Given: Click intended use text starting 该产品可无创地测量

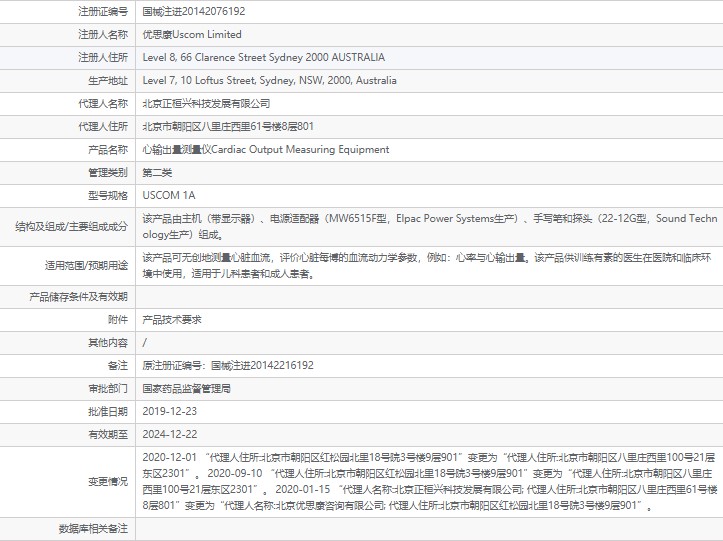Looking at the screenshot, I should pos(427,266).
